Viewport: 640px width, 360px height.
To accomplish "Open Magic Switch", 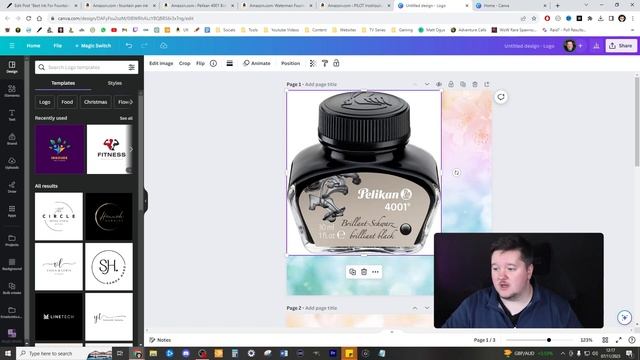I will tap(93, 46).
